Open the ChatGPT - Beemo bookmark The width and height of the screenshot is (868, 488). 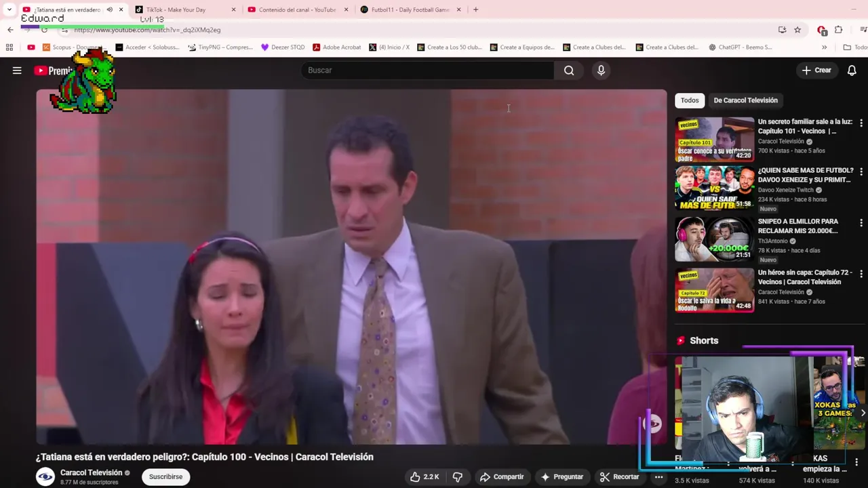click(741, 47)
